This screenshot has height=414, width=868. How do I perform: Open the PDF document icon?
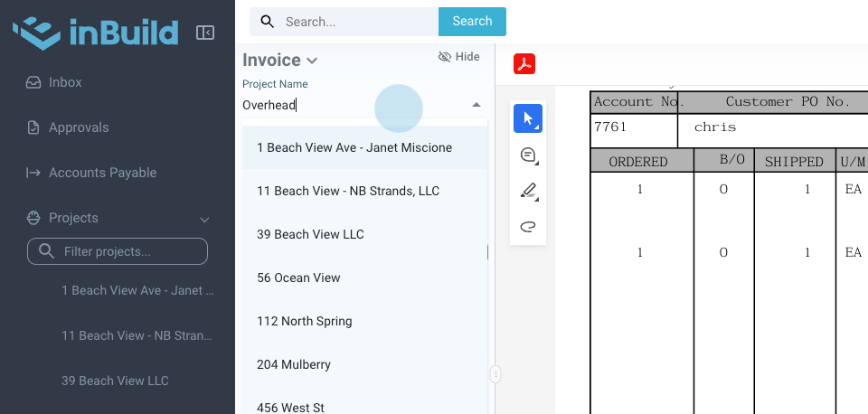(524, 64)
